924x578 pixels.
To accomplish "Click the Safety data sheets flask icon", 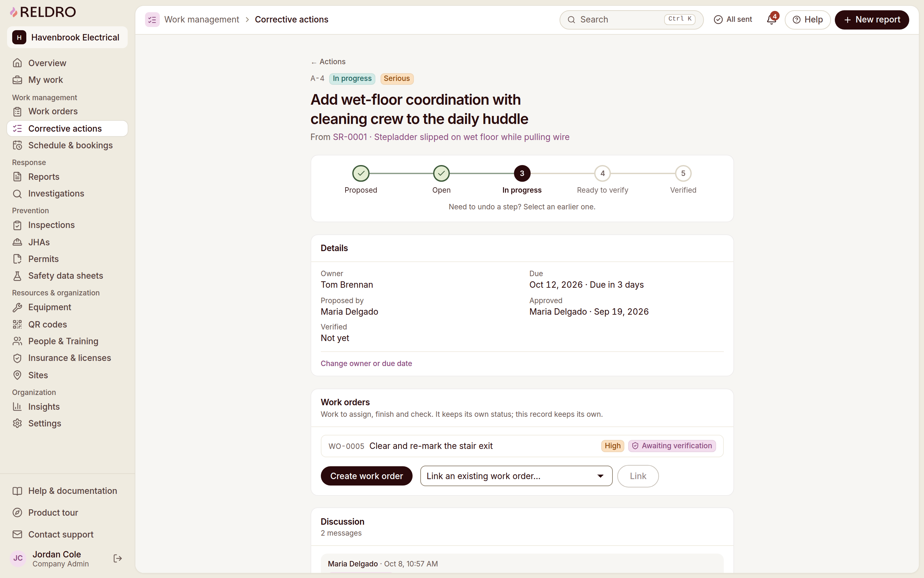I will (x=17, y=276).
